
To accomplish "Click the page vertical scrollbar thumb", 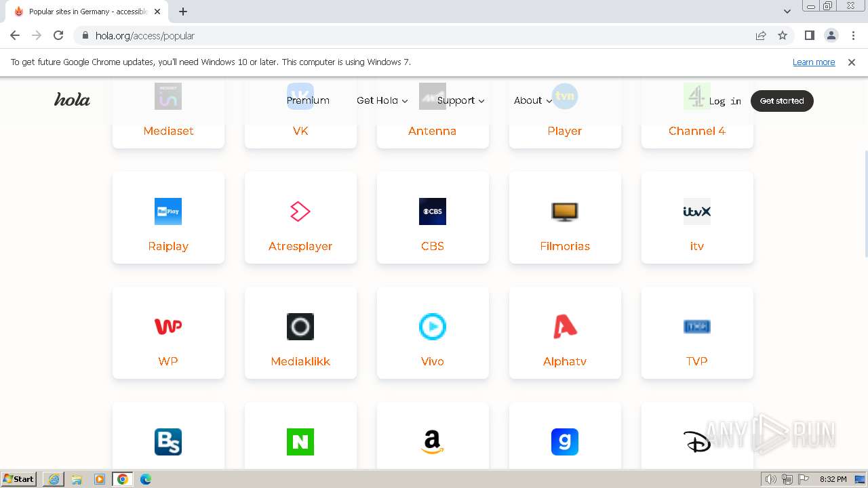I will 865,203.
